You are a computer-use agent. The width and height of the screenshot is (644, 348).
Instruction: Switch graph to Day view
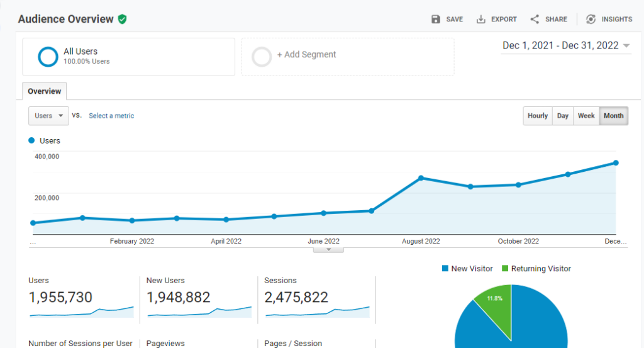click(x=563, y=116)
